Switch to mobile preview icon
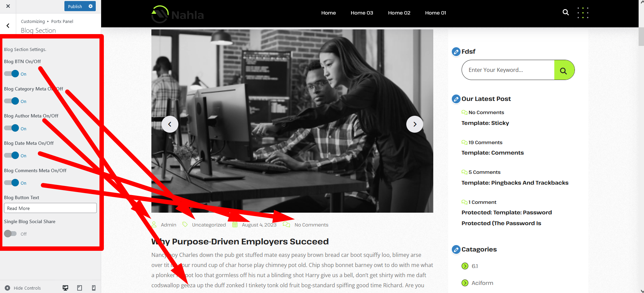The height and width of the screenshot is (293, 644). pyautogui.click(x=94, y=288)
